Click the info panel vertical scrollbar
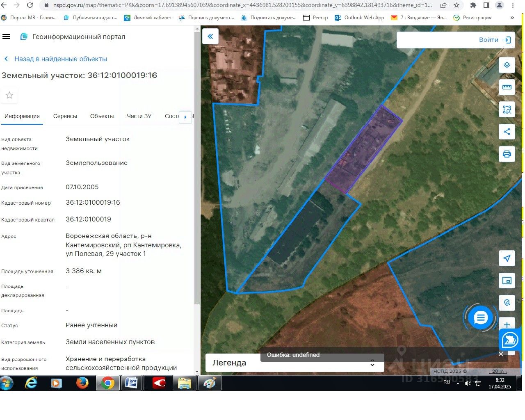The width and height of the screenshot is (525, 420). tap(197, 168)
